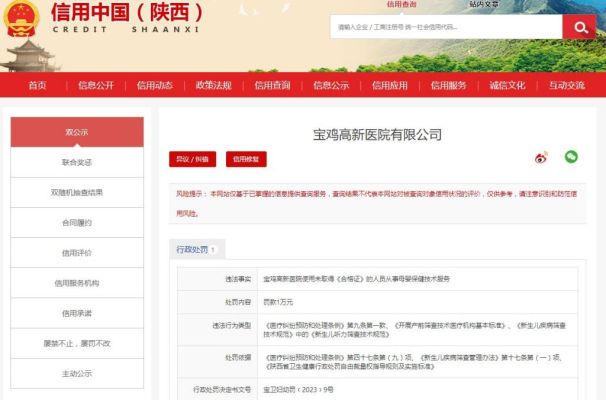Click the 异议/纠错 button
Screen dimensions: 606x400
[192, 159]
